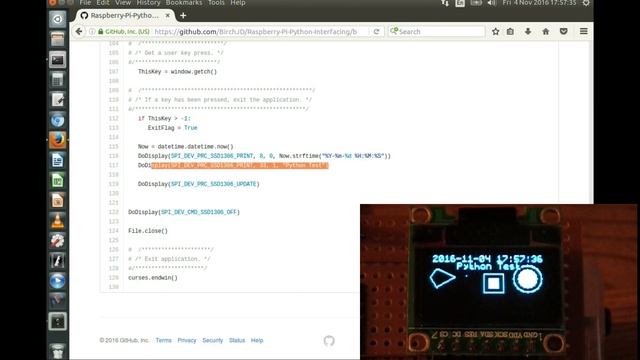Click code line 'ThisKey = window.getch()'
This screenshot has height=360, width=640.
click(x=177, y=71)
